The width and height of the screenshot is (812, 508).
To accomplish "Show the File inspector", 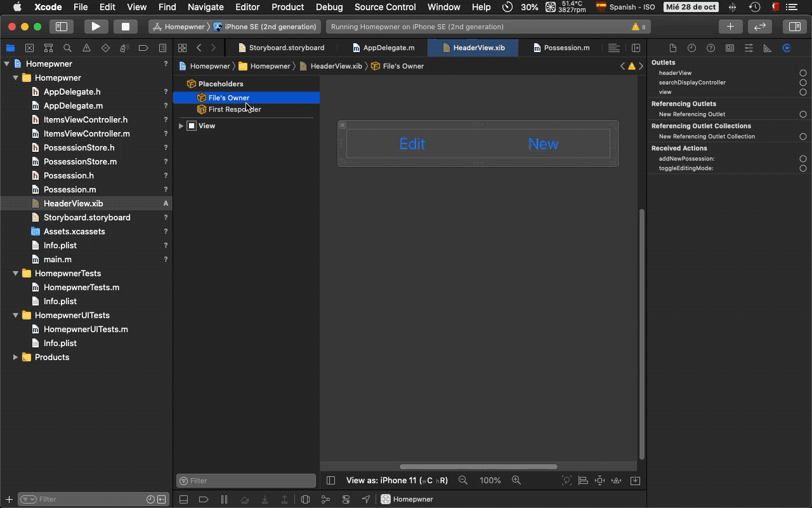I will click(673, 48).
